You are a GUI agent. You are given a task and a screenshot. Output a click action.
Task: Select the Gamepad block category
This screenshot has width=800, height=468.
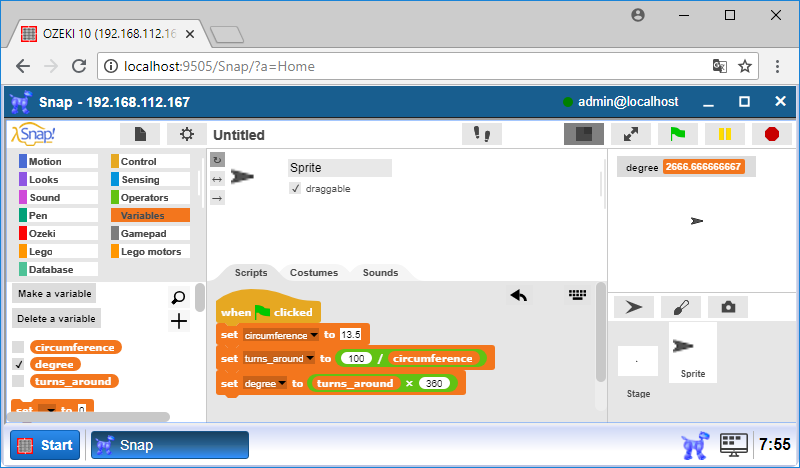coord(150,233)
